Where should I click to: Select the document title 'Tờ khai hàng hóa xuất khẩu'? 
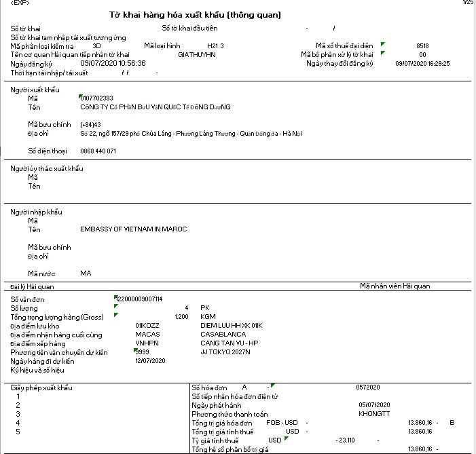point(195,15)
